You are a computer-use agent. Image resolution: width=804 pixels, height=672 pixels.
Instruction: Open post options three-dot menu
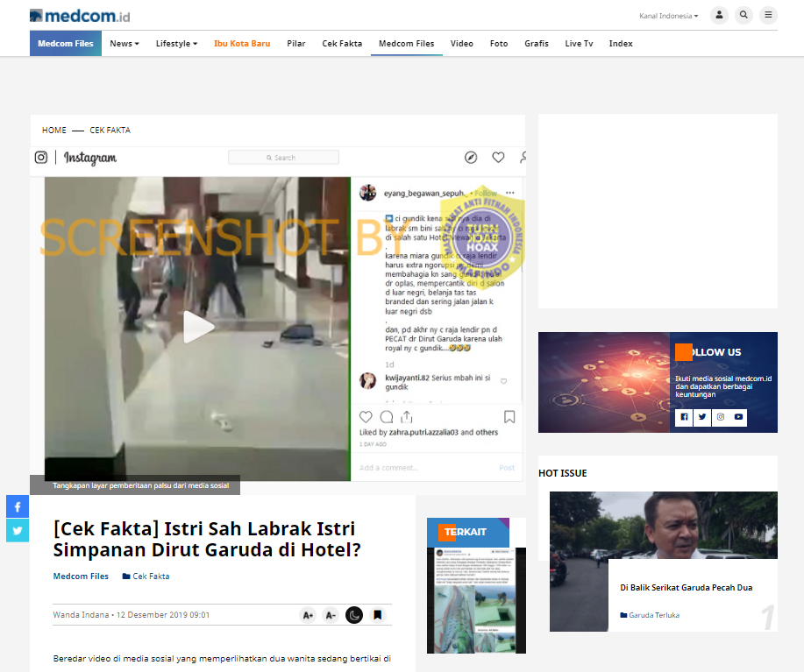tap(510, 193)
